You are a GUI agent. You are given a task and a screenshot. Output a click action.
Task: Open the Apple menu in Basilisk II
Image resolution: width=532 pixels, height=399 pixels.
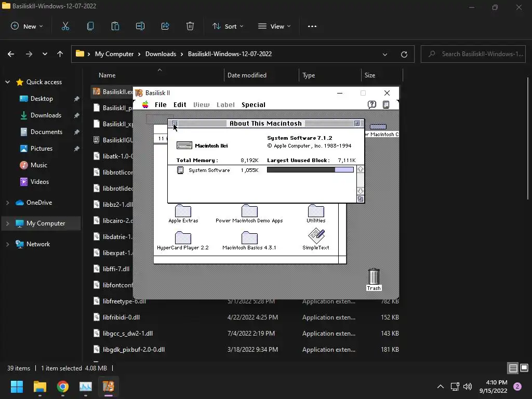145,104
